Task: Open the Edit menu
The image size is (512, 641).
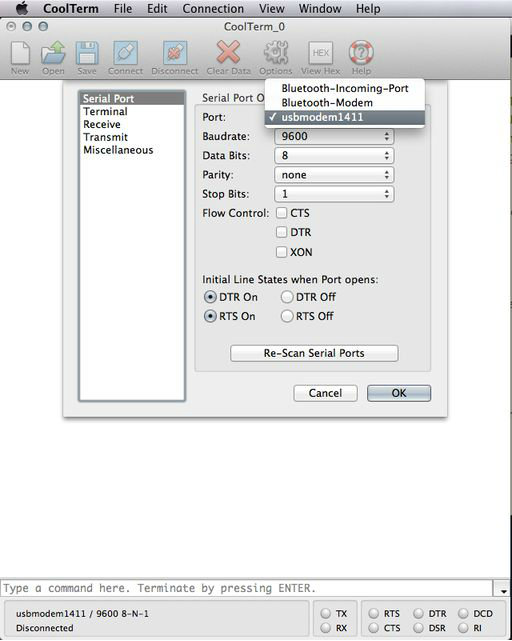Action: click(157, 8)
